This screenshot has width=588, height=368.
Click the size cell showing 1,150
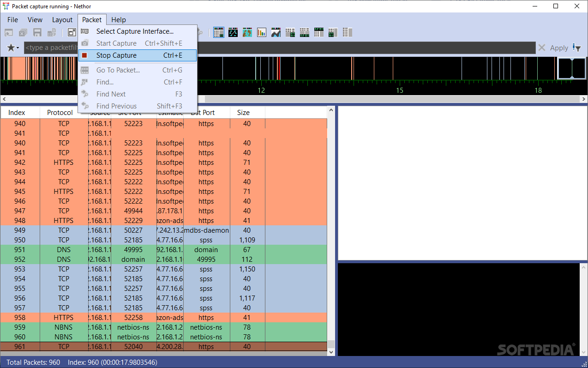pos(247,269)
